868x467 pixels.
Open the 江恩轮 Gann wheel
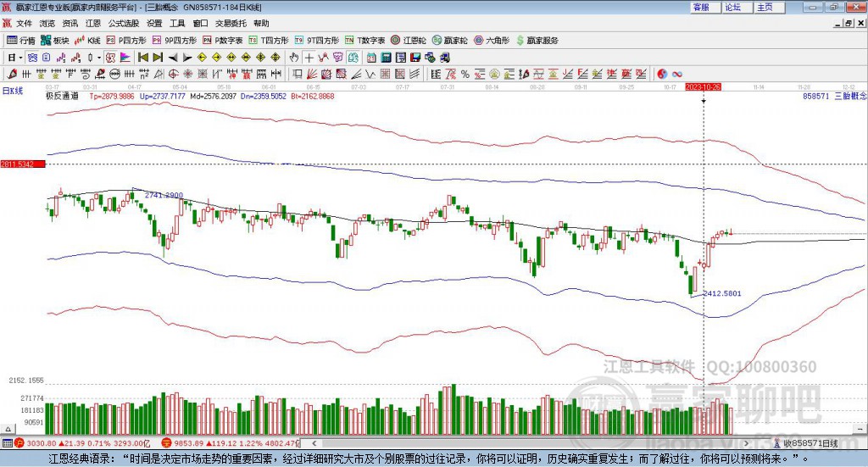pos(409,41)
